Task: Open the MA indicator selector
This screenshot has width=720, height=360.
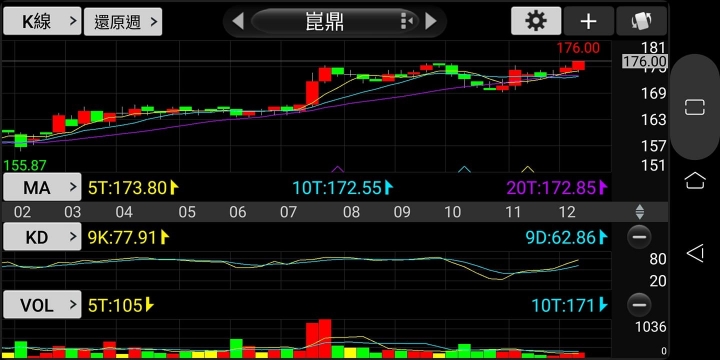Action: (42, 187)
